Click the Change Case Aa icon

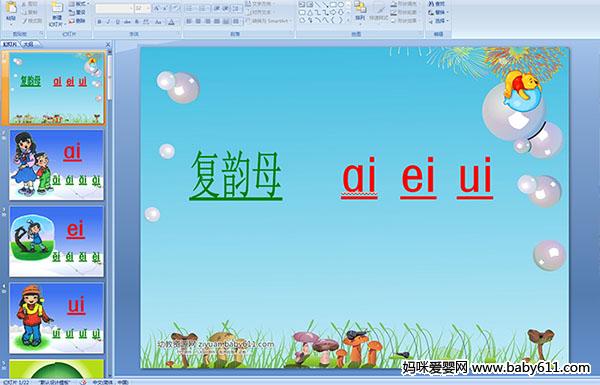[x=158, y=22]
